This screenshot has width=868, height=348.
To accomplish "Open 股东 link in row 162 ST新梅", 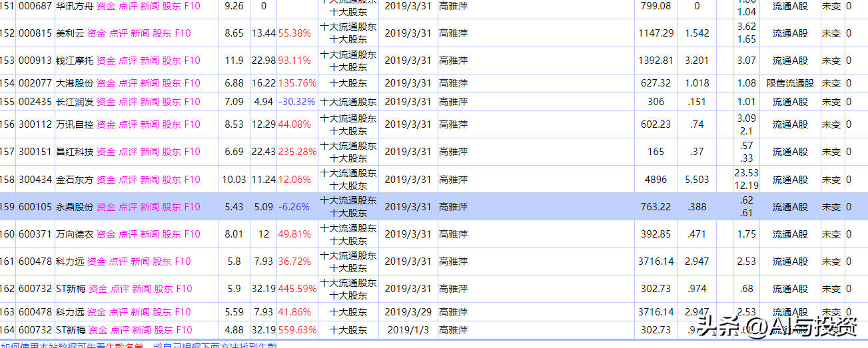I will coord(163,289).
